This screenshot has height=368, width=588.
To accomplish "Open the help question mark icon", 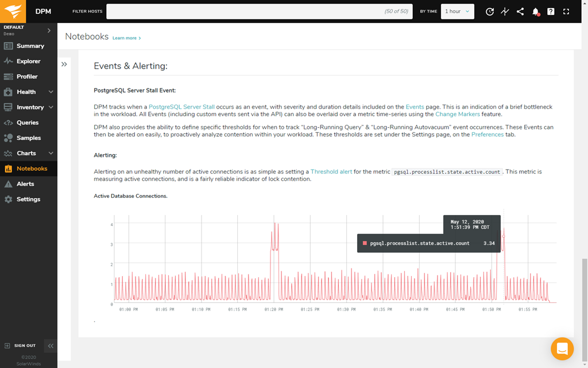I will (551, 11).
